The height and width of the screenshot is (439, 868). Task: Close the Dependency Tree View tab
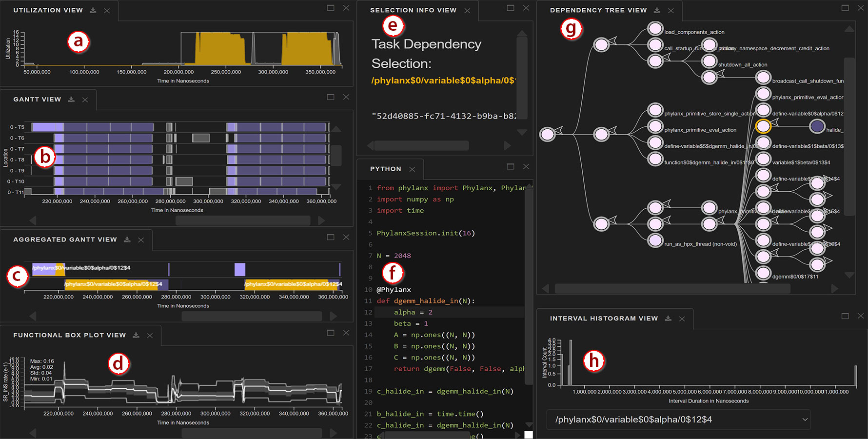pos(671,11)
